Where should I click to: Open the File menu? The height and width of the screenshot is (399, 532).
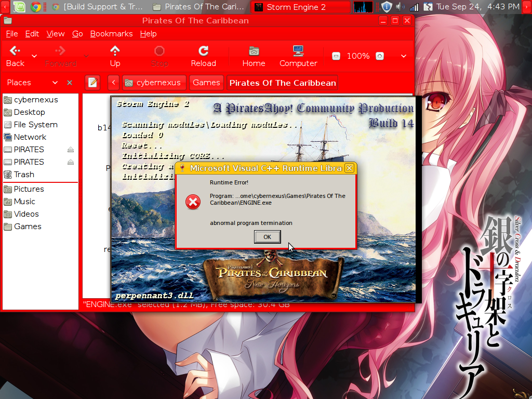(12, 34)
